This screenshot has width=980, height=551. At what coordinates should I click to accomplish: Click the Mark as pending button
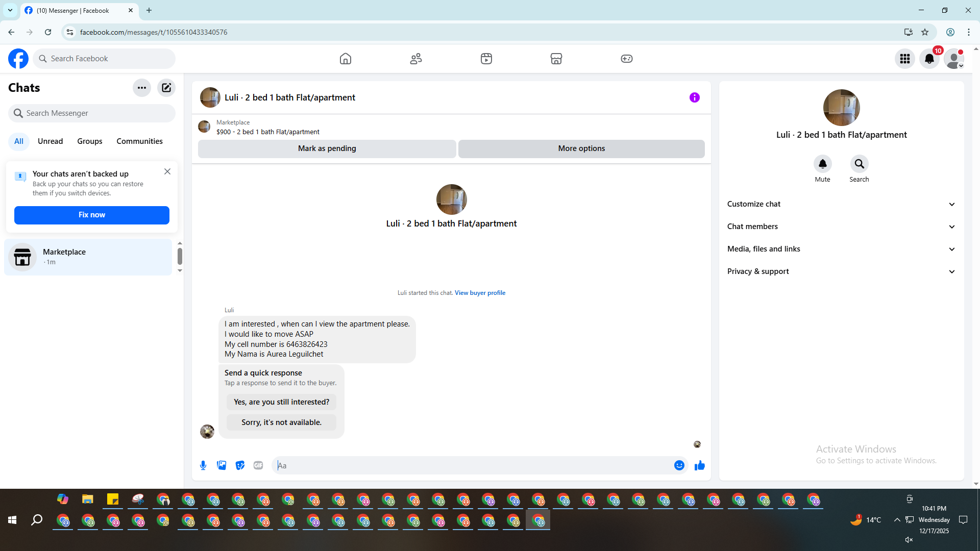327,148
